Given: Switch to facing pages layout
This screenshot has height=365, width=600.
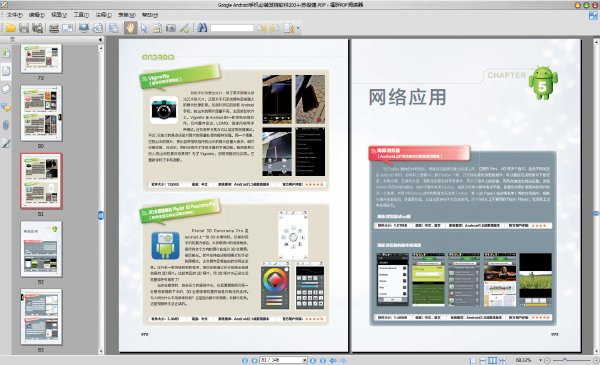Looking at the screenshot, I should click(x=492, y=360).
